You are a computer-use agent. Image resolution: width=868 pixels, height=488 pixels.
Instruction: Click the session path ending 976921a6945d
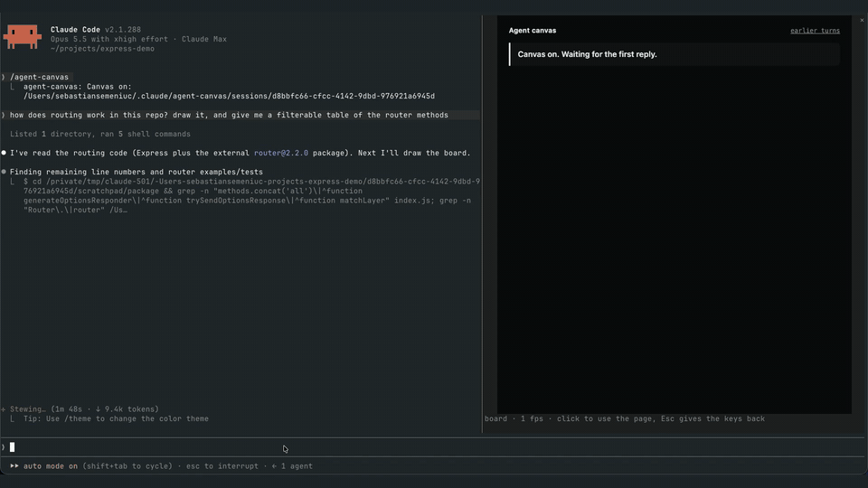[x=229, y=96]
